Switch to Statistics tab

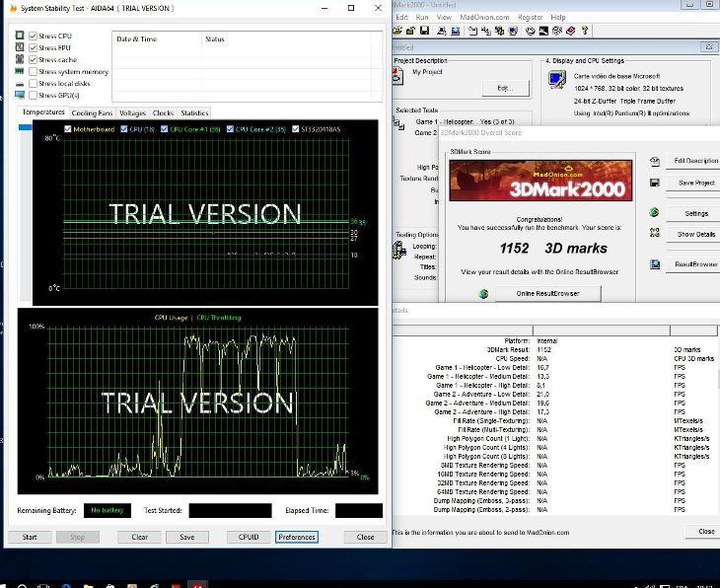click(x=194, y=113)
